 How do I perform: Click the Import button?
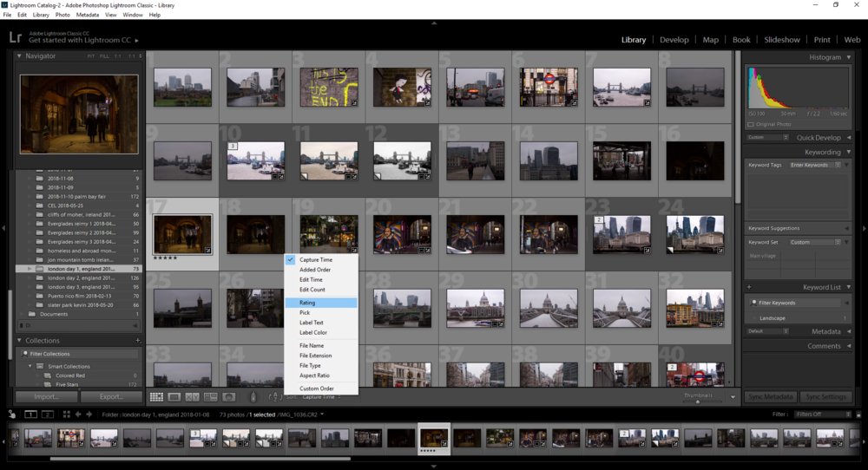pyautogui.click(x=46, y=397)
